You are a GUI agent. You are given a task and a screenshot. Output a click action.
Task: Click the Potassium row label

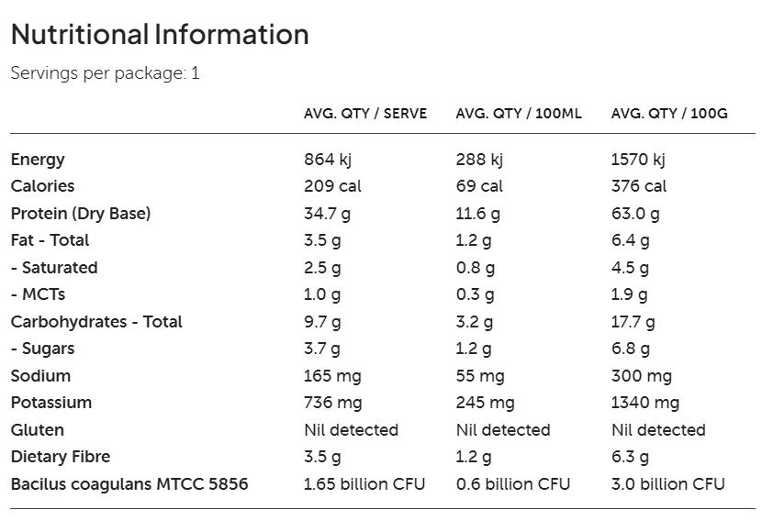(x=51, y=403)
